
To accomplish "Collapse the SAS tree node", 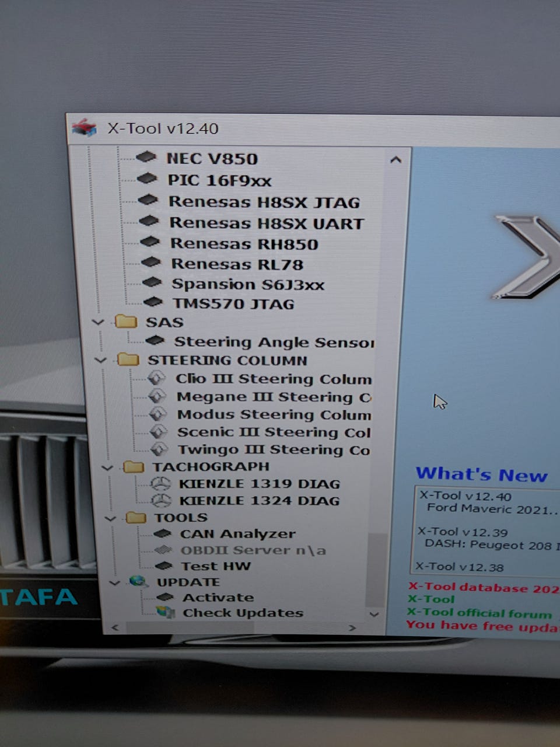I will click(x=98, y=322).
